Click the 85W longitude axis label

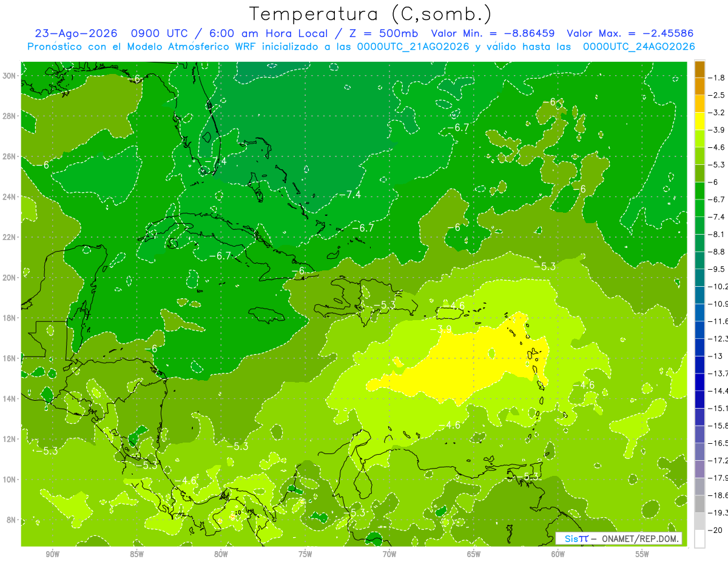tap(136, 554)
